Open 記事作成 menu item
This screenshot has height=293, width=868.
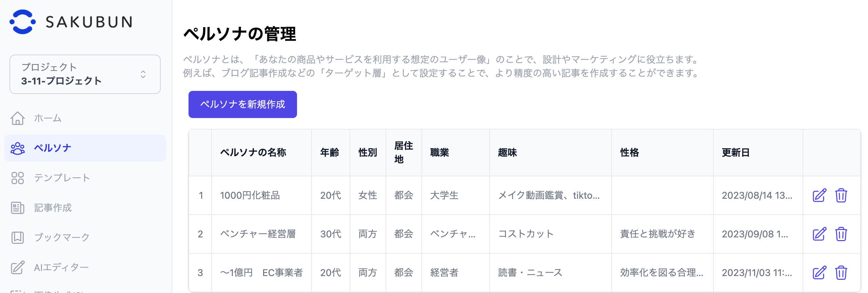click(x=53, y=208)
